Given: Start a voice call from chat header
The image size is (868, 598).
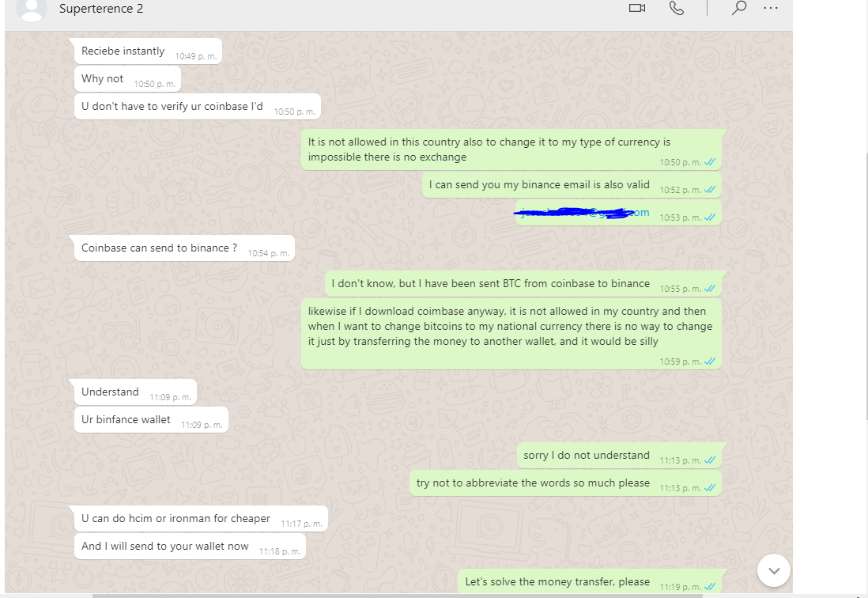Looking at the screenshot, I should (677, 8).
